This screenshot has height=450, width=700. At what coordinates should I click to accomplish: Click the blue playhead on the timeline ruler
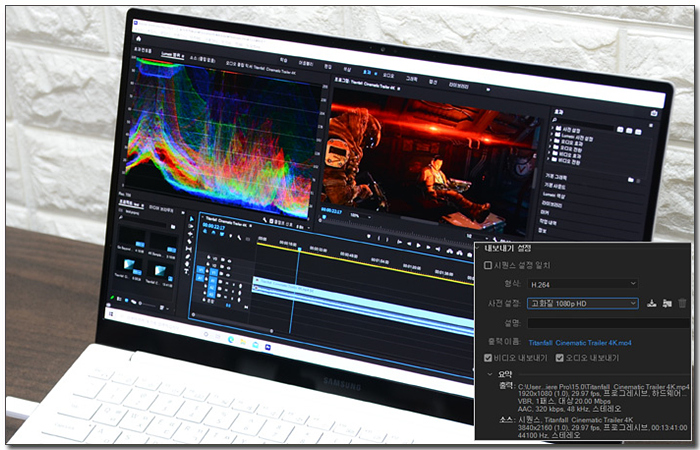point(300,249)
